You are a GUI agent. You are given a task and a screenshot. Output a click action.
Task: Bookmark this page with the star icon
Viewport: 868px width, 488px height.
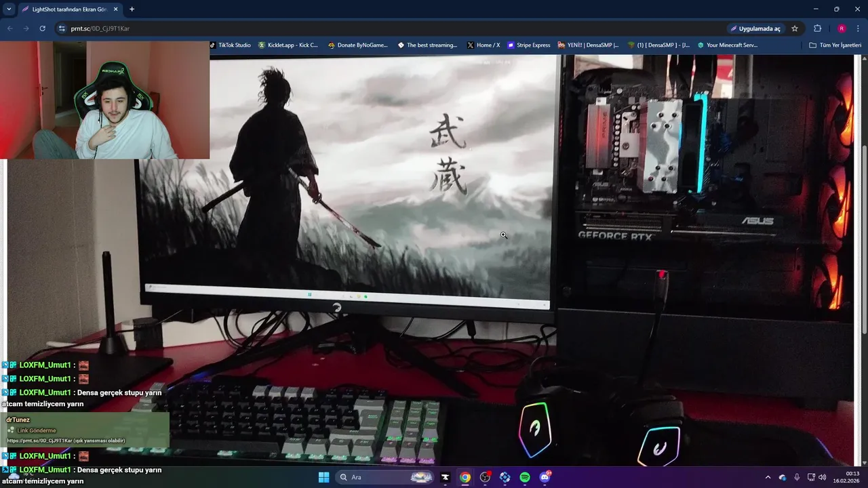(795, 28)
